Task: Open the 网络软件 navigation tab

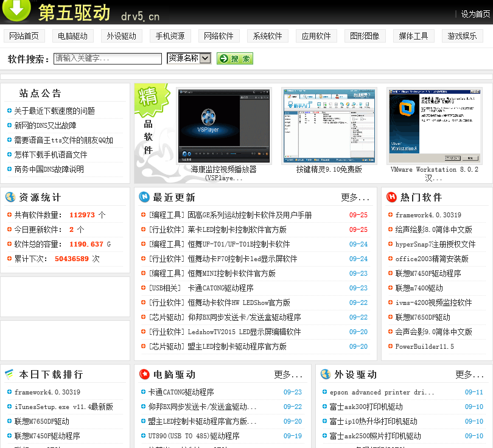Action: (x=219, y=36)
